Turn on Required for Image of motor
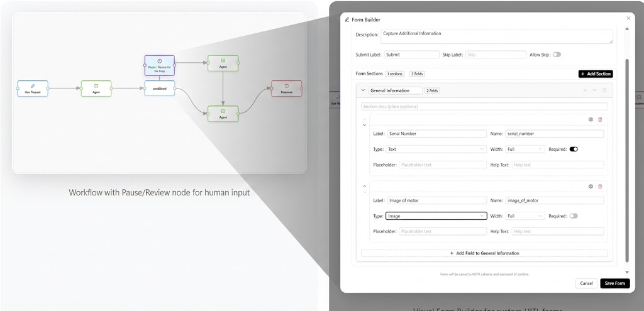The width and height of the screenshot is (644, 311). click(573, 216)
